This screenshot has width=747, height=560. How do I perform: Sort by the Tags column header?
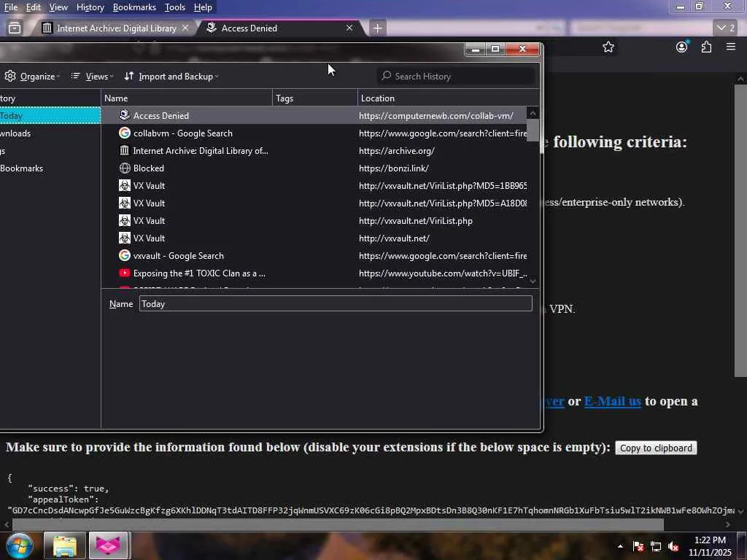point(315,98)
